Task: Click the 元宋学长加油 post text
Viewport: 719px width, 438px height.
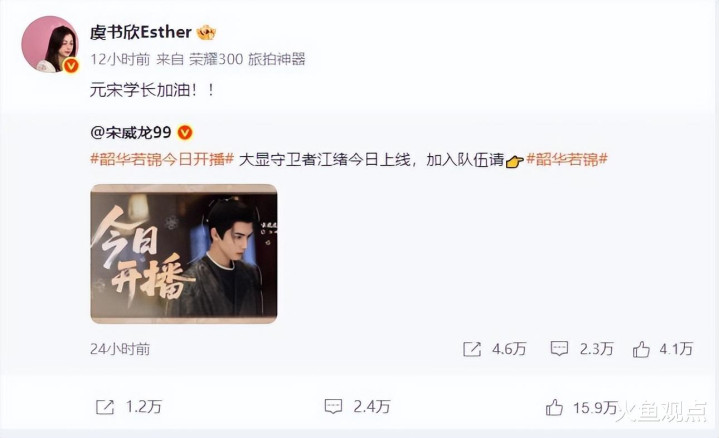Action: coord(152,90)
